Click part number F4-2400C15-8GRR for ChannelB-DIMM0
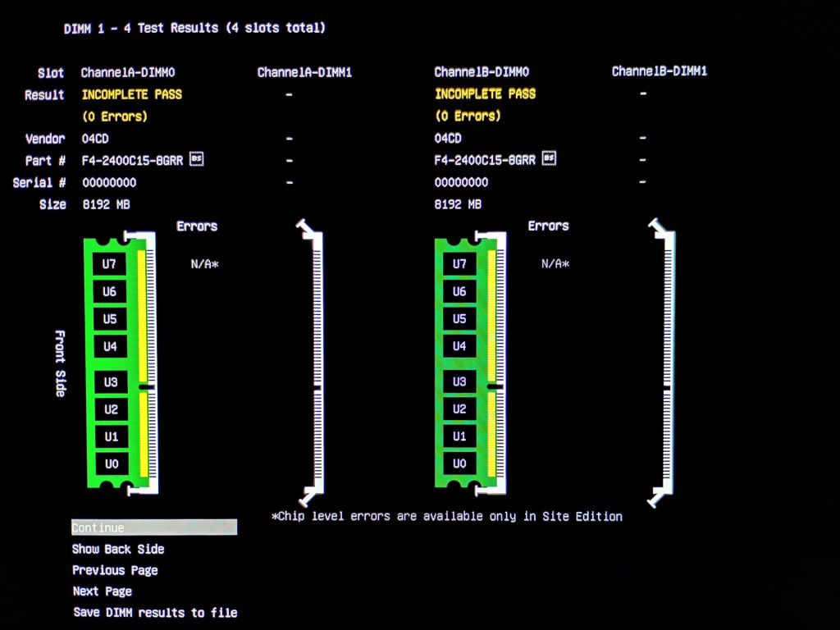This screenshot has height=630, width=840. pyautogui.click(x=485, y=160)
